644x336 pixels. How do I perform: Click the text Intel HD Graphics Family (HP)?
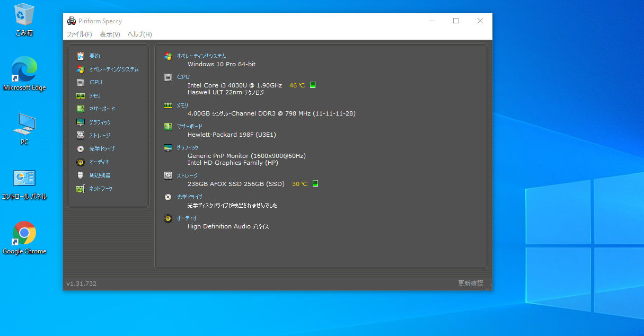(x=233, y=163)
